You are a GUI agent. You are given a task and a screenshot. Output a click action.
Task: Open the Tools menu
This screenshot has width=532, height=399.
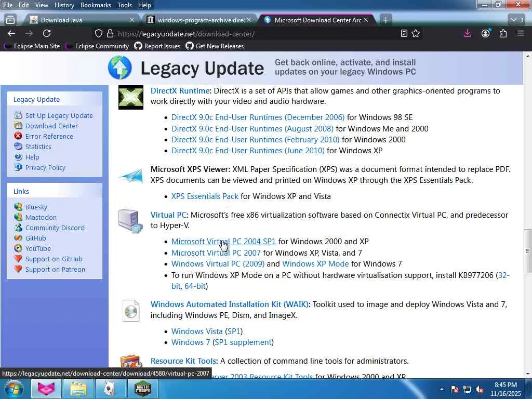point(125,5)
